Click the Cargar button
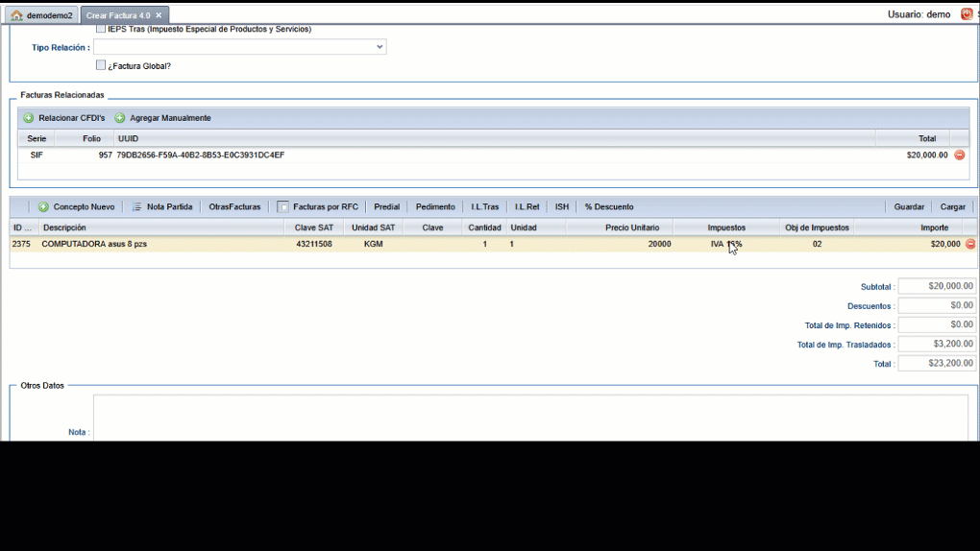980x551 pixels. tap(952, 207)
